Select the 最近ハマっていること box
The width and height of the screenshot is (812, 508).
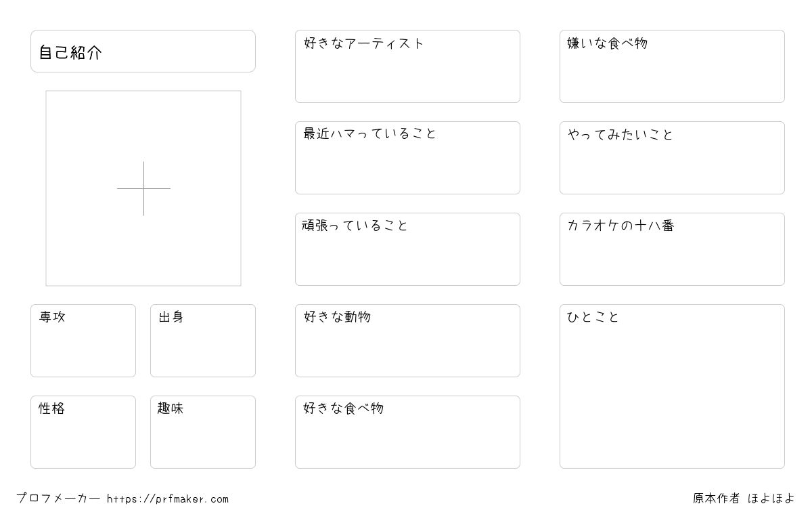coord(407,158)
